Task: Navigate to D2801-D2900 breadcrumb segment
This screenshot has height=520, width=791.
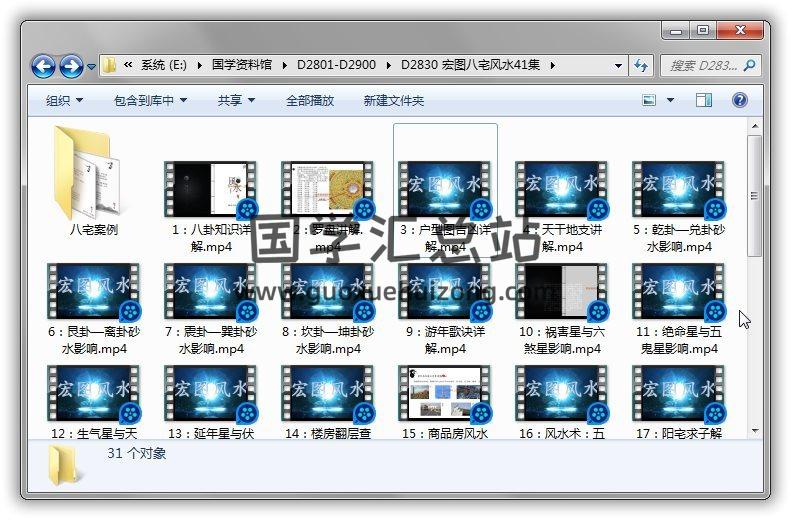Action: click(x=336, y=66)
